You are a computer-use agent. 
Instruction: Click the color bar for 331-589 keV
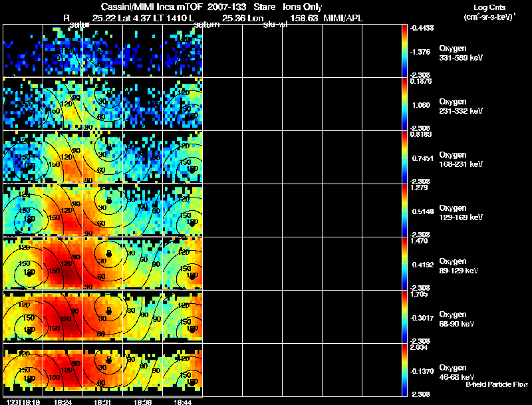404,51
